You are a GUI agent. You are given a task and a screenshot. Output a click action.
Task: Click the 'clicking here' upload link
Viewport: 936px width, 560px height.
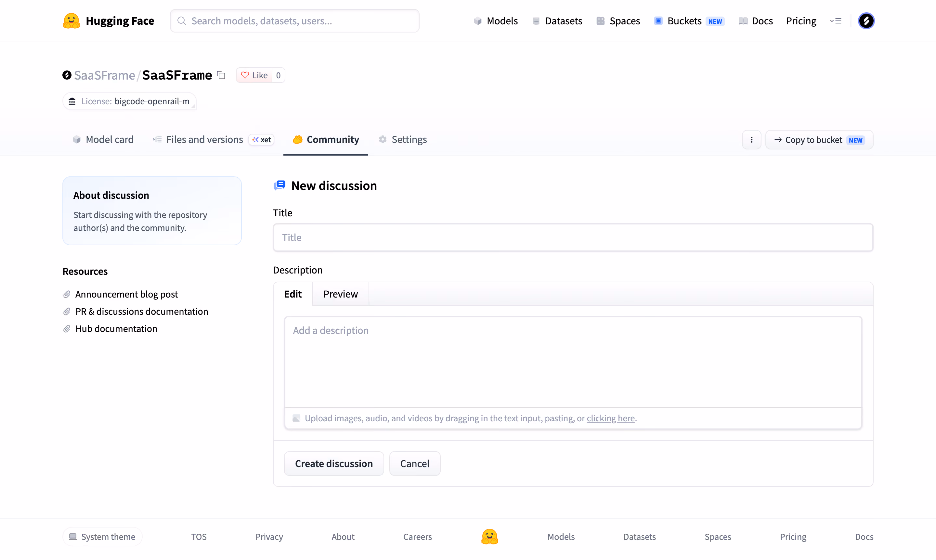pyautogui.click(x=611, y=418)
